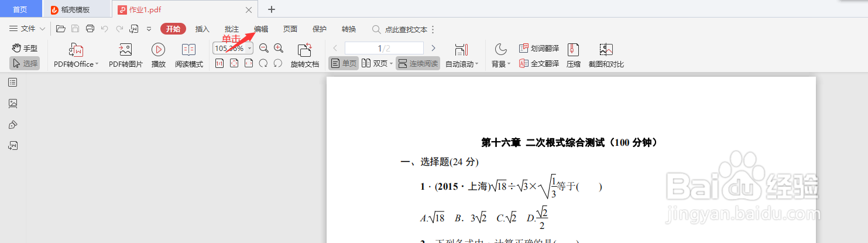Switch to the 页面 ribbon tab

pyautogui.click(x=290, y=29)
